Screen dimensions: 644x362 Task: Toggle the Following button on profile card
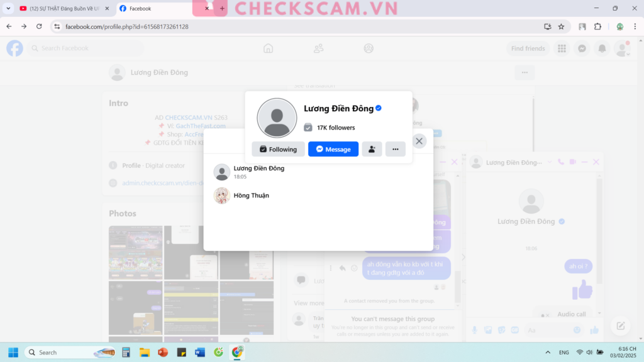[x=278, y=149]
